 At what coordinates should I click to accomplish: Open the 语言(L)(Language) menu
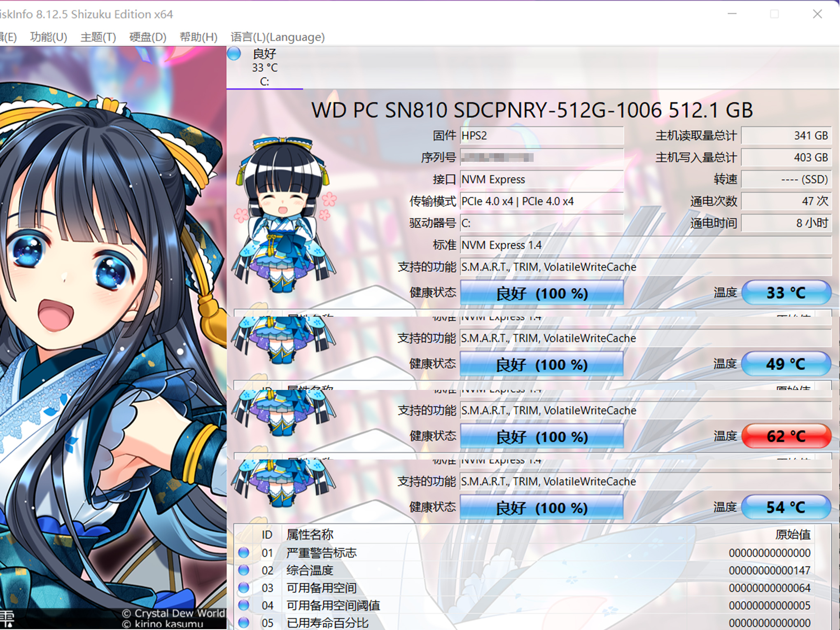[x=278, y=37]
